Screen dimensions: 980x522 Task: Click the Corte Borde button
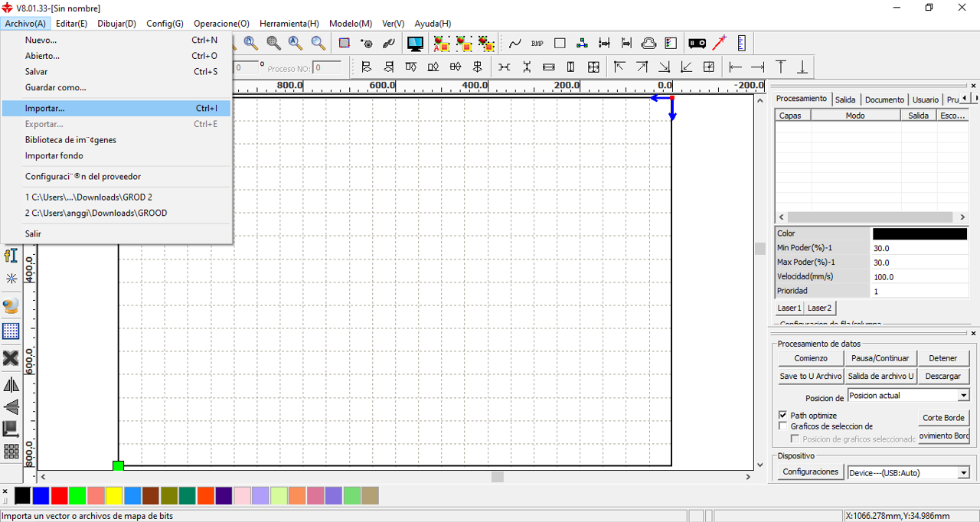944,417
